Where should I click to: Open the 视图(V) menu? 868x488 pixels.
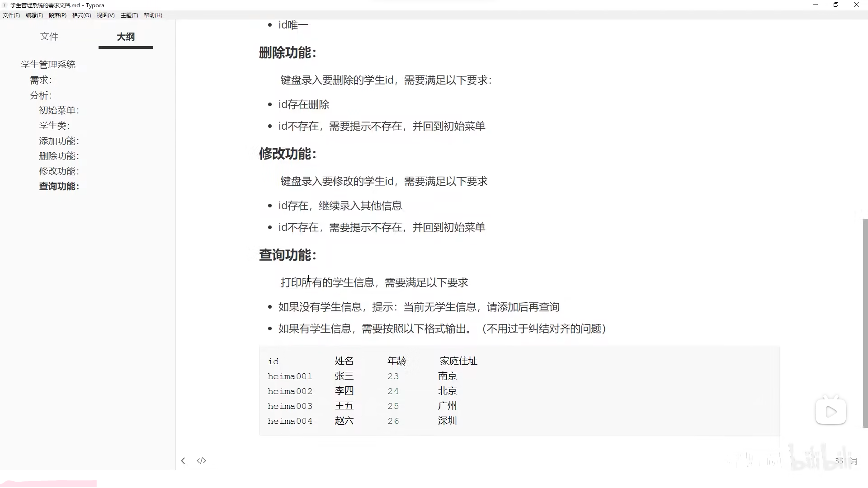[x=105, y=15]
